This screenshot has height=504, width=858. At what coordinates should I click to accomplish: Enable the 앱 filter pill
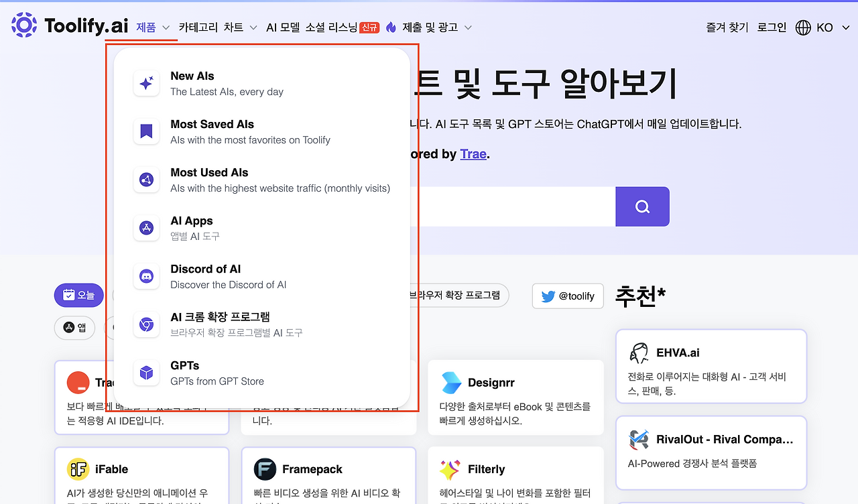[x=74, y=328]
